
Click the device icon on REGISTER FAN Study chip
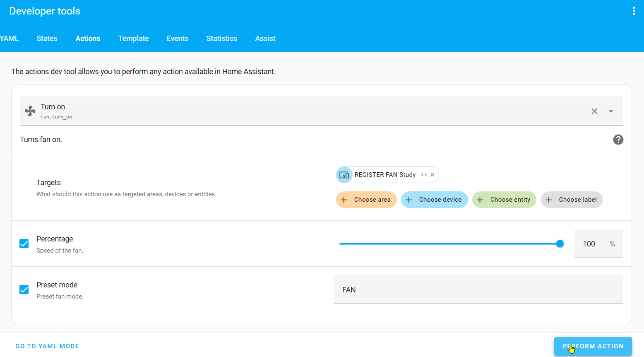click(344, 175)
